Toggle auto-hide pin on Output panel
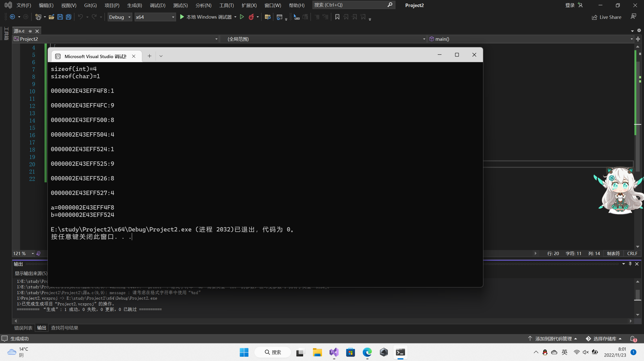The width and height of the screenshot is (644, 361). click(630, 264)
